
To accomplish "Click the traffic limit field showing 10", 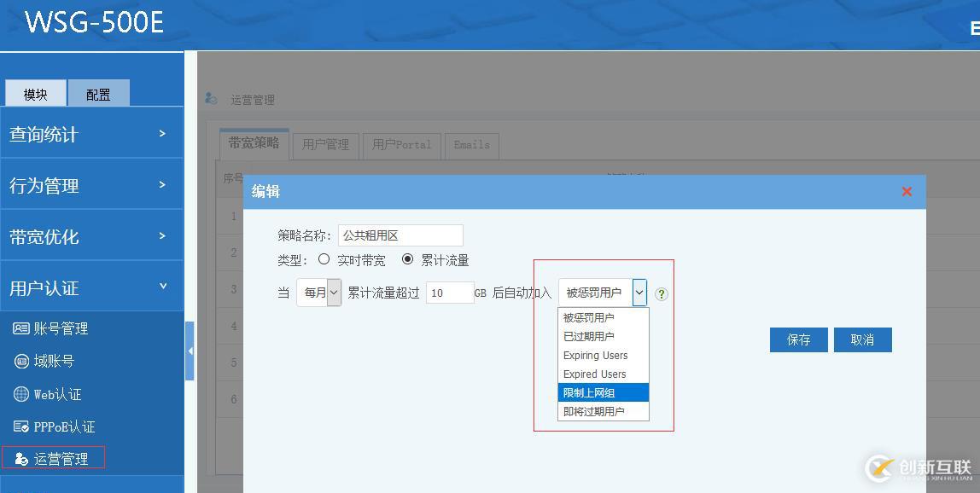I will 450,293.
